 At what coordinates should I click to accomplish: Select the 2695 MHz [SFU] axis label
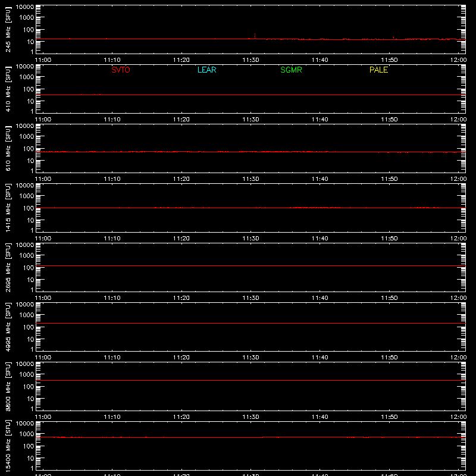click(8, 267)
